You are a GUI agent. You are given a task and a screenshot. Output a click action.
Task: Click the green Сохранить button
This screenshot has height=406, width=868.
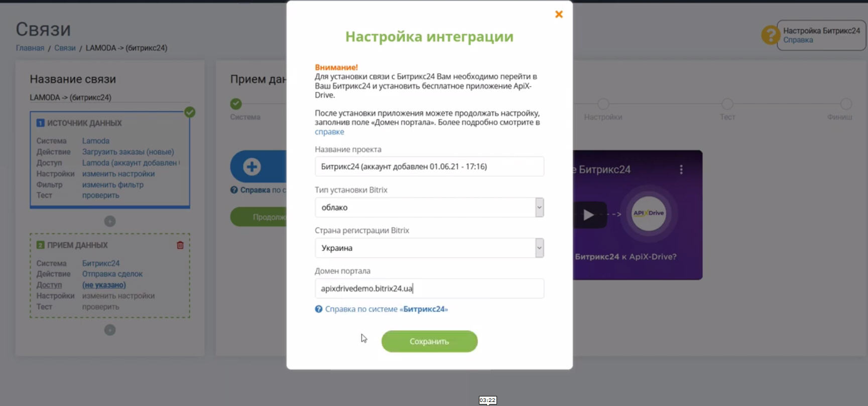pyautogui.click(x=429, y=341)
